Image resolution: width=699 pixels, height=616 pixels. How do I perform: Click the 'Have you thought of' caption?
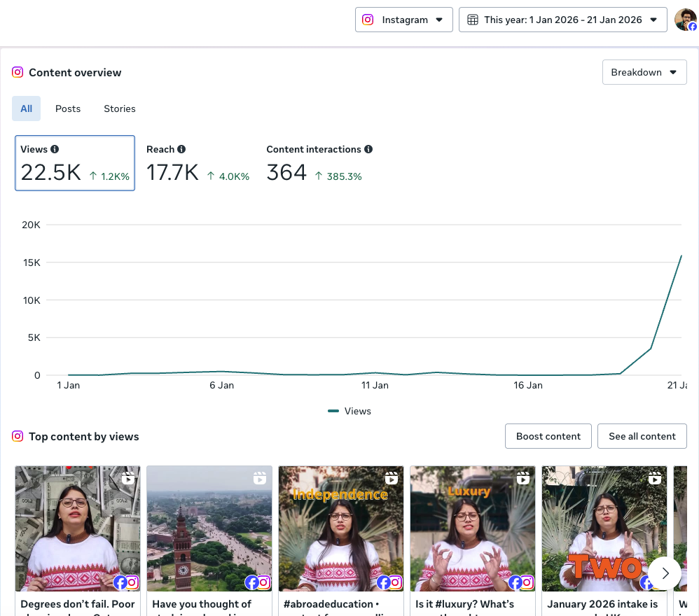point(202,604)
